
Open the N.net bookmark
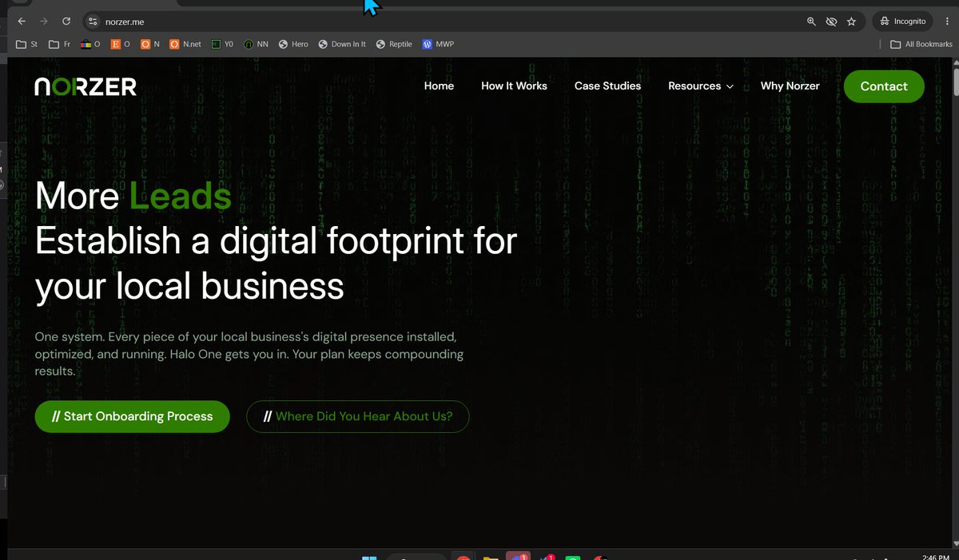tap(185, 44)
